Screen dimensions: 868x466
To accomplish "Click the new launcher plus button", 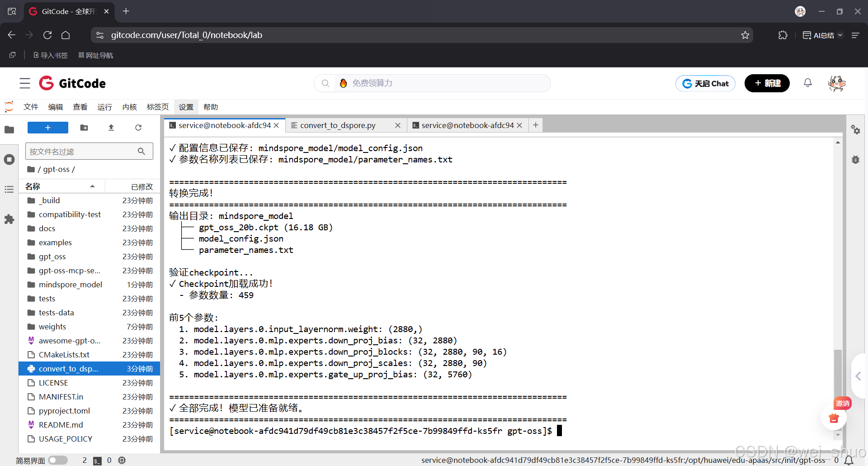I will 48,128.
